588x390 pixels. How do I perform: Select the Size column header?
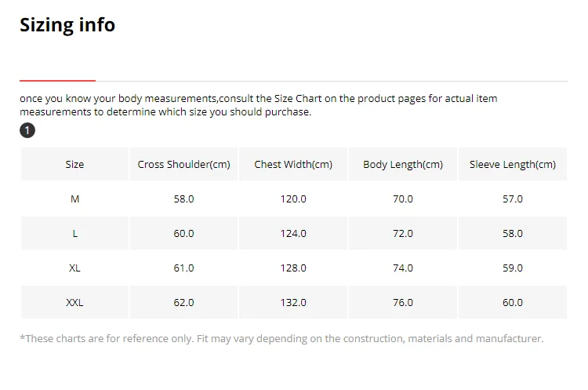pyautogui.click(x=74, y=165)
